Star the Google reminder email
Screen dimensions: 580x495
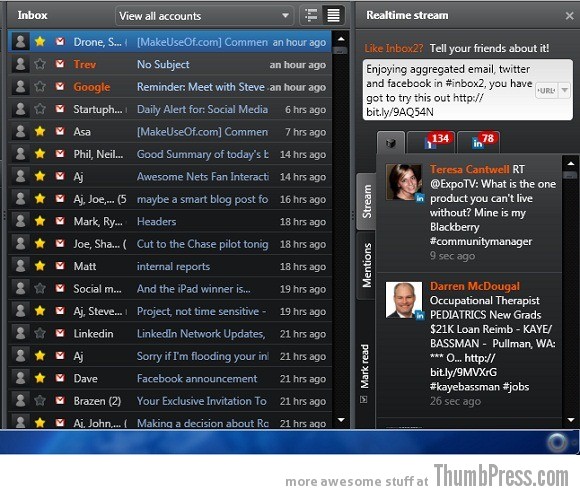(40, 87)
